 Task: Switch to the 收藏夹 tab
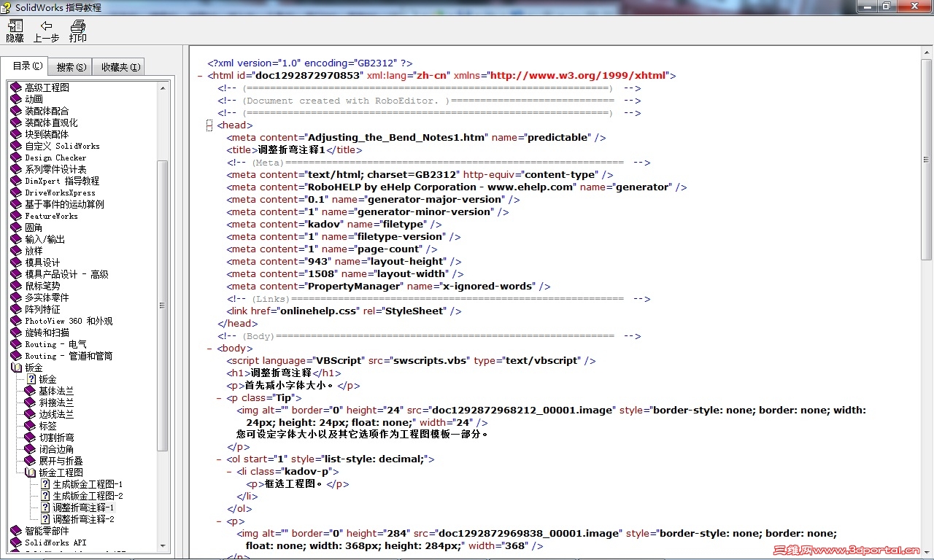coord(118,66)
